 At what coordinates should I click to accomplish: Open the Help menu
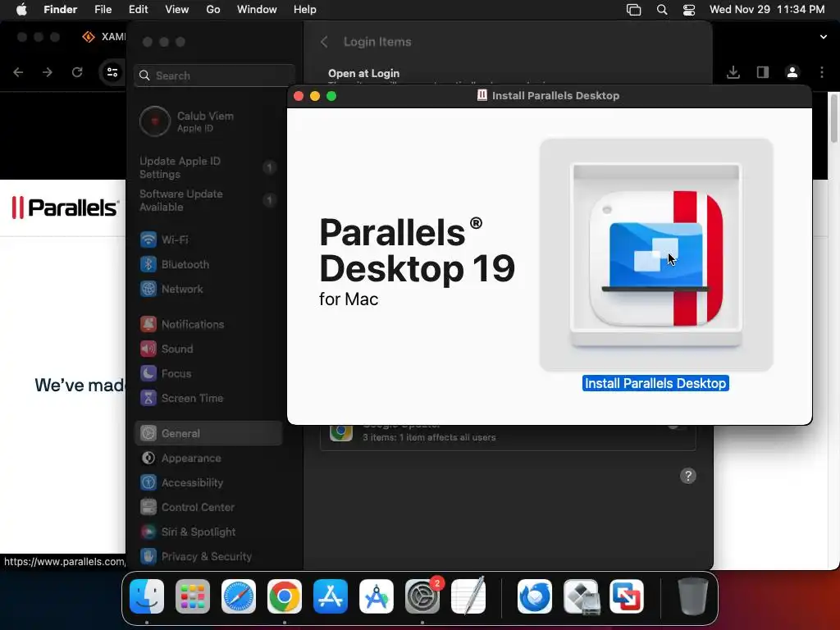click(x=305, y=10)
